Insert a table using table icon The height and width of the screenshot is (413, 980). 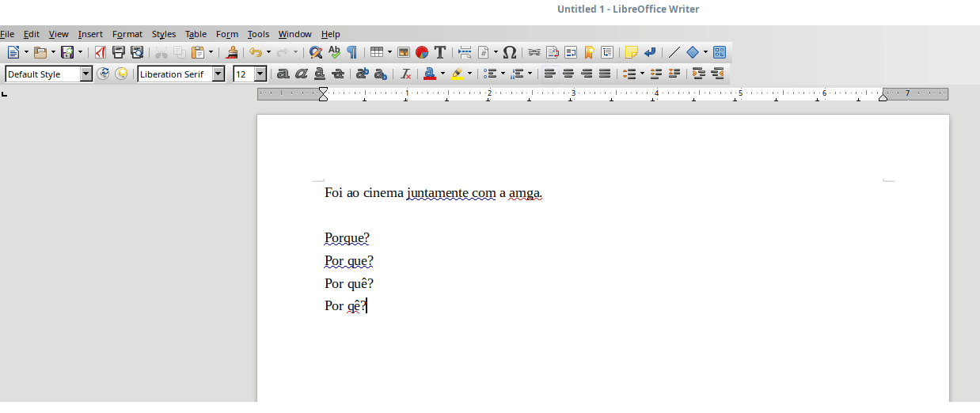pyautogui.click(x=376, y=52)
